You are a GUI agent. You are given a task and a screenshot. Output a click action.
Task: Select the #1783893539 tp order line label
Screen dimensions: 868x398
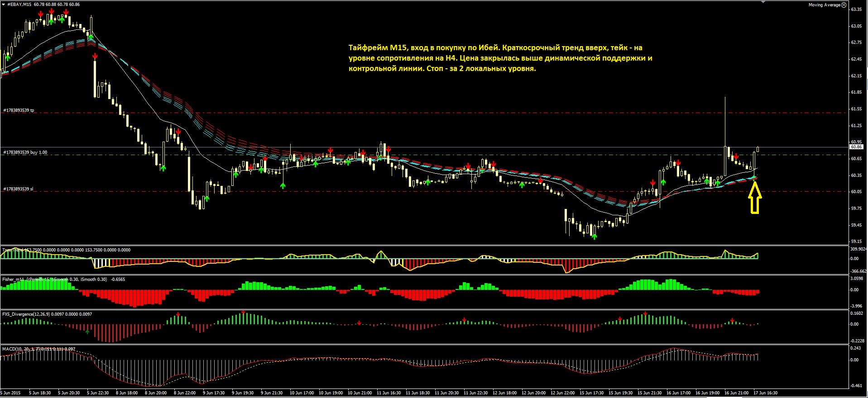pos(19,110)
